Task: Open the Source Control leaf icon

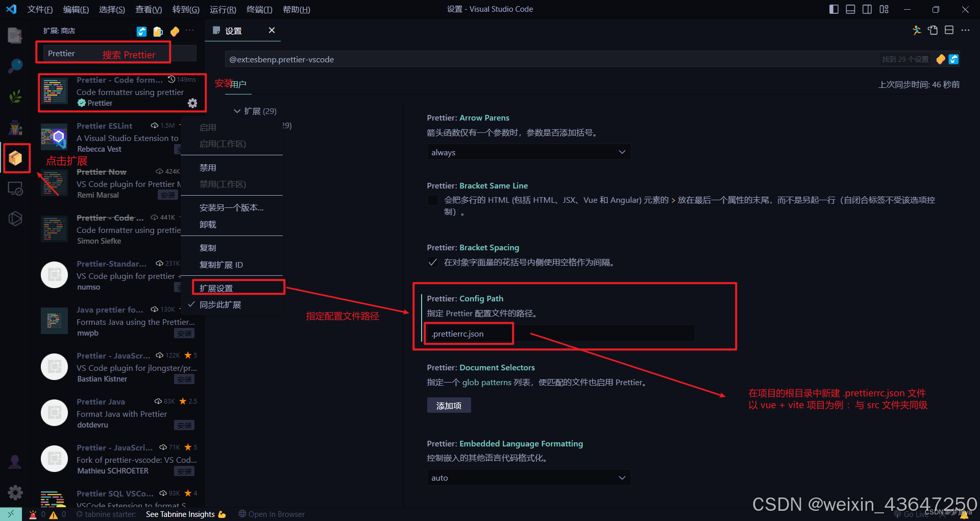Action: tap(15, 97)
